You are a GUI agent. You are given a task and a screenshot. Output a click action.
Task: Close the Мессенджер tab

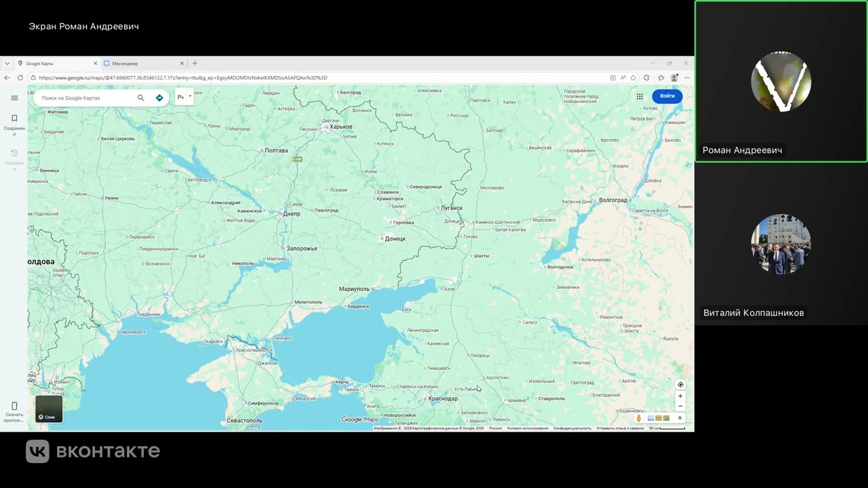pos(182,63)
